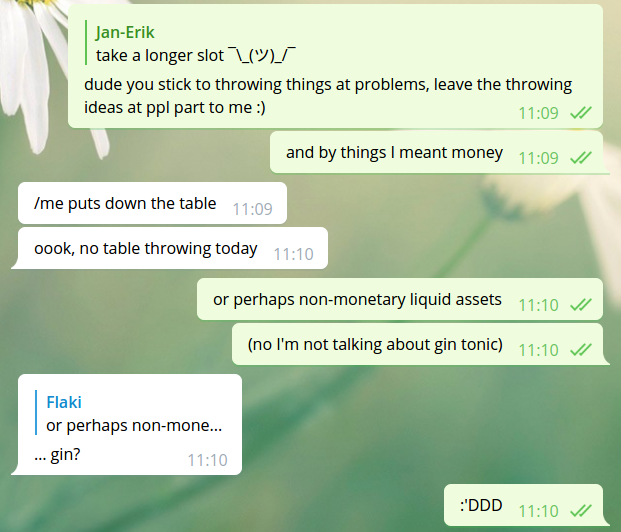Click double-check icon beside "and by things I meant money"
The width and height of the screenshot is (621, 532).
tap(580, 158)
